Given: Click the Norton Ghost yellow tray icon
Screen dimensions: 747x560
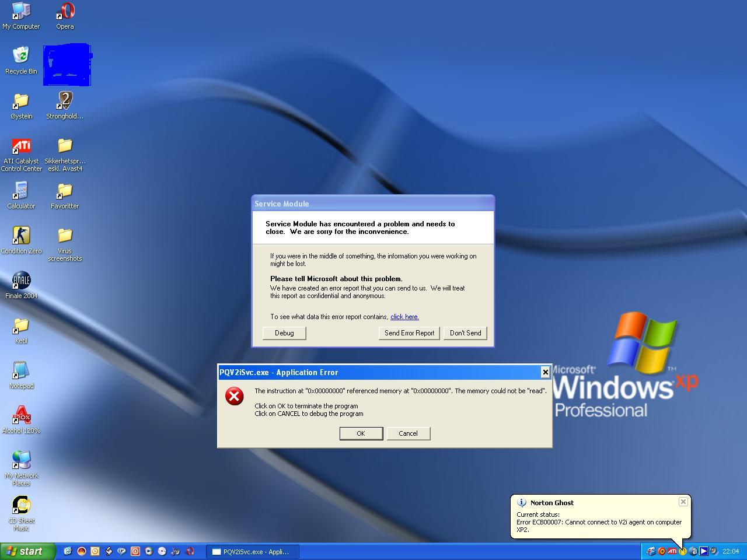Looking at the screenshot, I should (682, 551).
